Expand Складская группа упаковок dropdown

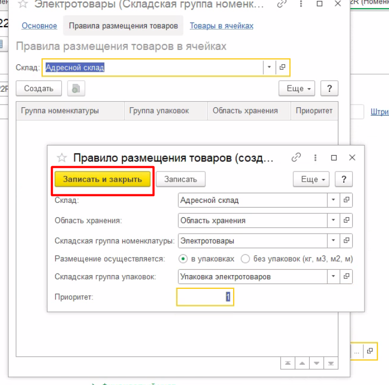333,276
